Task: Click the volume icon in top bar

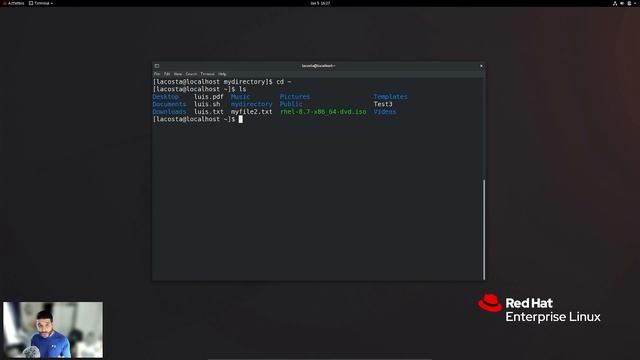Action: [622, 3]
